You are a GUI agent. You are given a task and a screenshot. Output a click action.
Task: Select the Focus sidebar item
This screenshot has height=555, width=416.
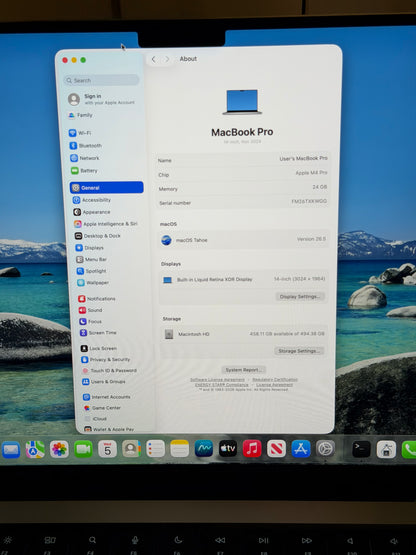(91, 321)
